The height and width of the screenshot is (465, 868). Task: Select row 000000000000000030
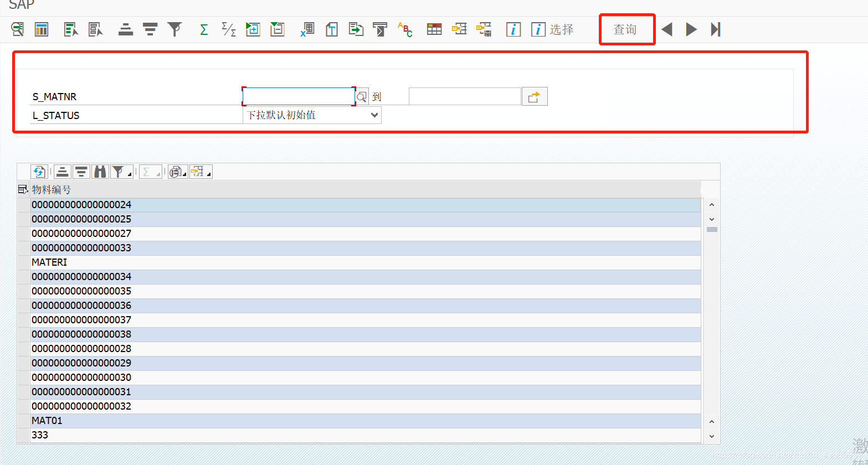365,378
